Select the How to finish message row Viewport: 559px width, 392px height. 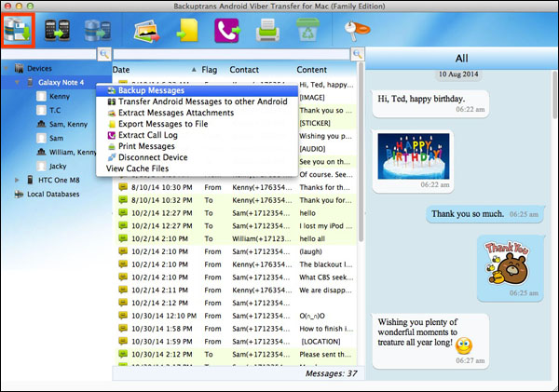(235, 329)
